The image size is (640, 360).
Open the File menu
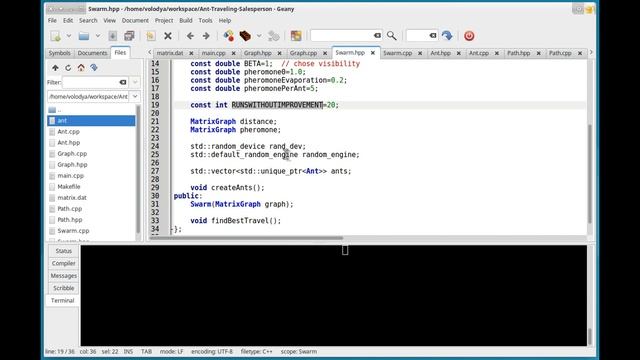pyautogui.click(x=52, y=20)
